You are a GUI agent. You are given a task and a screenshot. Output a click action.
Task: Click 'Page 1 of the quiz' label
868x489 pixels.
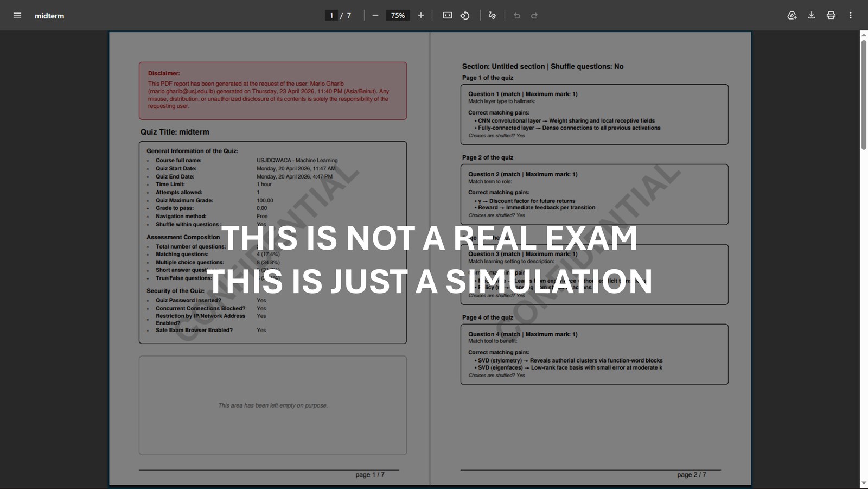(x=488, y=78)
